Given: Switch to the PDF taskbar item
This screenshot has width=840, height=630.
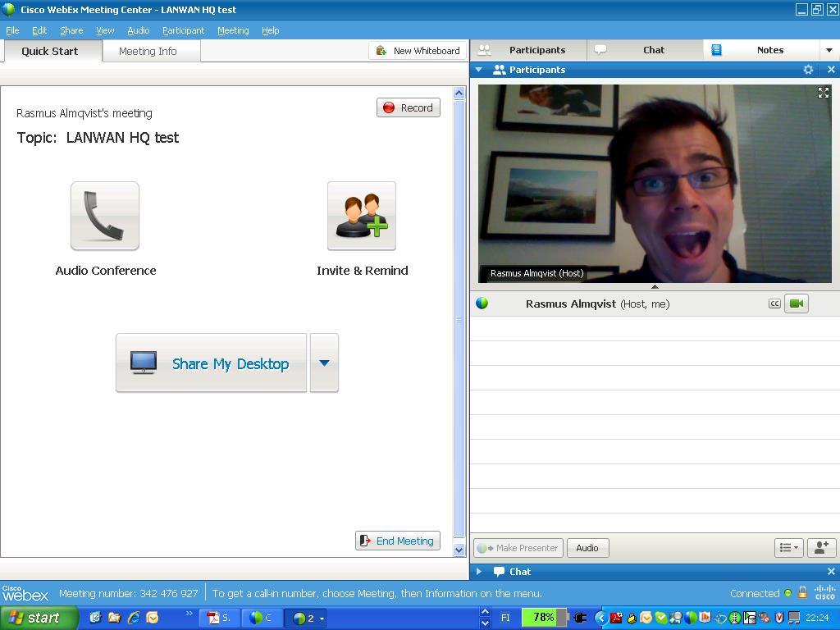Looking at the screenshot, I should click(x=220, y=618).
